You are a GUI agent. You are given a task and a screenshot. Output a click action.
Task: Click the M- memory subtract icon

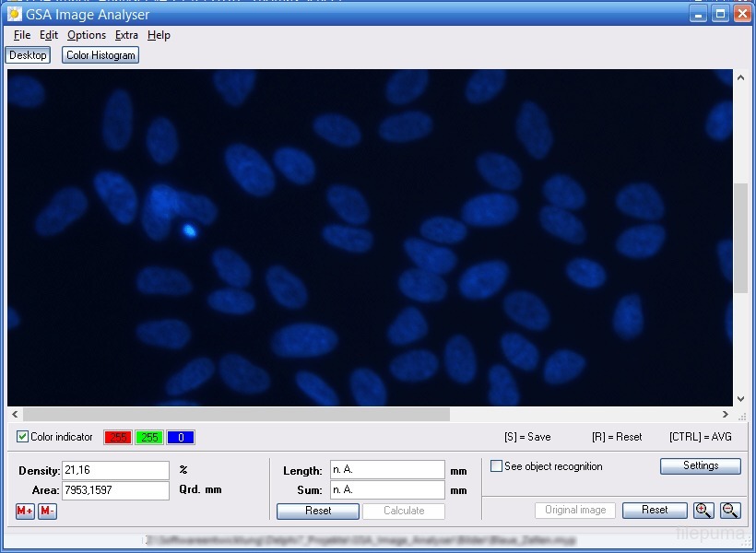coord(47,512)
